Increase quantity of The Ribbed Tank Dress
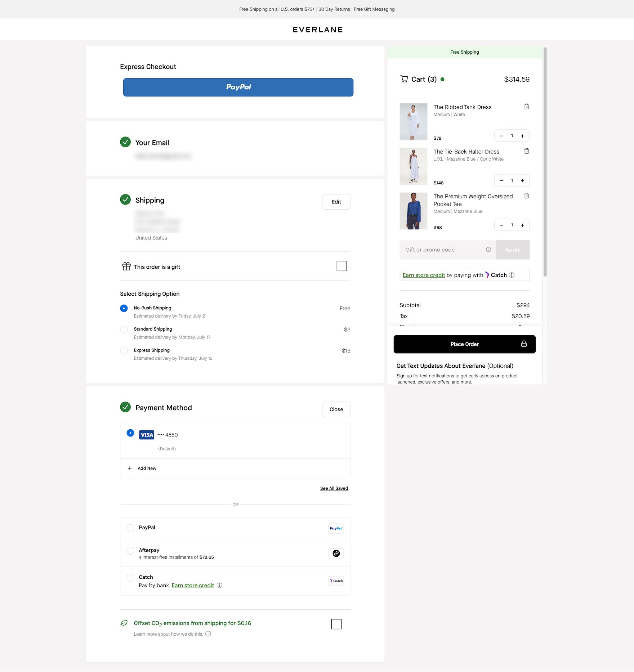The width and height of the screenshot is (634, 672). tap(522, 136)
